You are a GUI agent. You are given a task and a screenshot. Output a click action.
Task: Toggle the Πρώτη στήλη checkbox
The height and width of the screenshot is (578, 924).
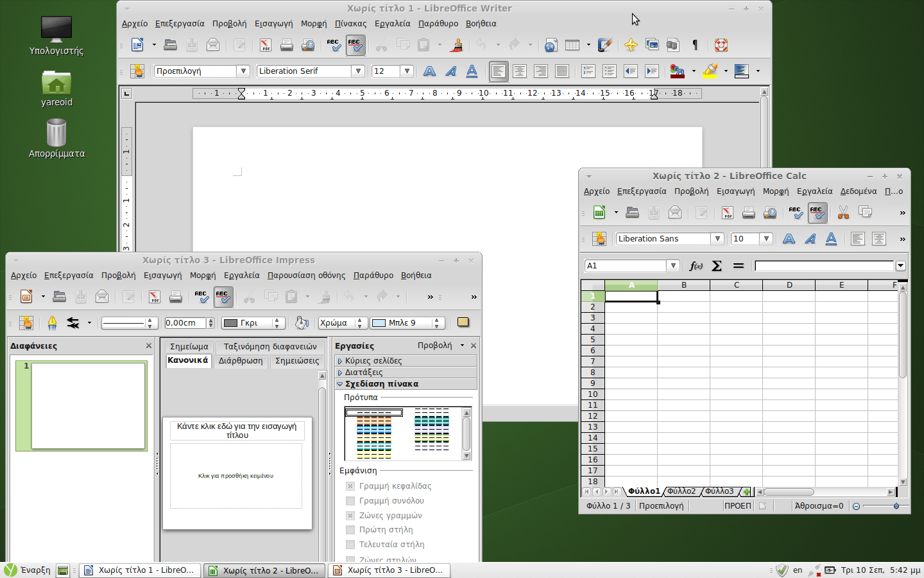coord(350,530)
